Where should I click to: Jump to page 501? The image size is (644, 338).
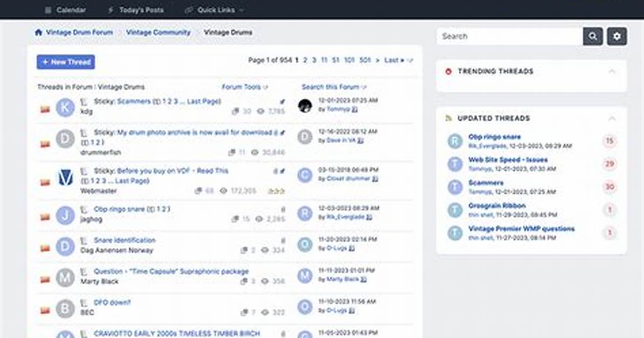pyautogui.click(x=365, y=60)
